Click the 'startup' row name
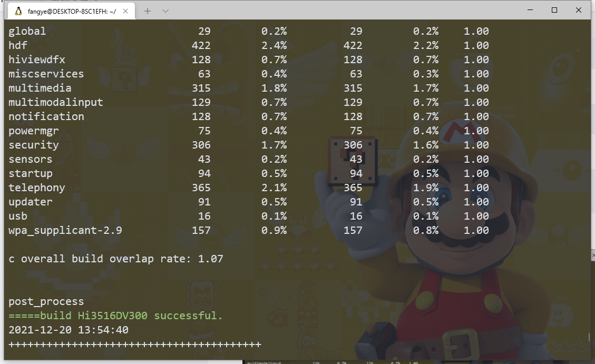Image resolution: width=595 pixels, height=364 pixels. tap(31, 173)
